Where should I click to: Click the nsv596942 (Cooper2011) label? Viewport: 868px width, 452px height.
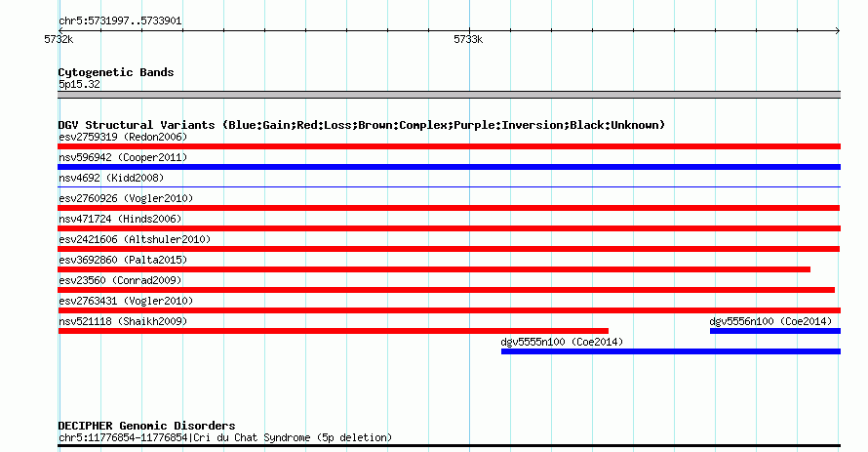pyautogui.click(x=123, y=157)
